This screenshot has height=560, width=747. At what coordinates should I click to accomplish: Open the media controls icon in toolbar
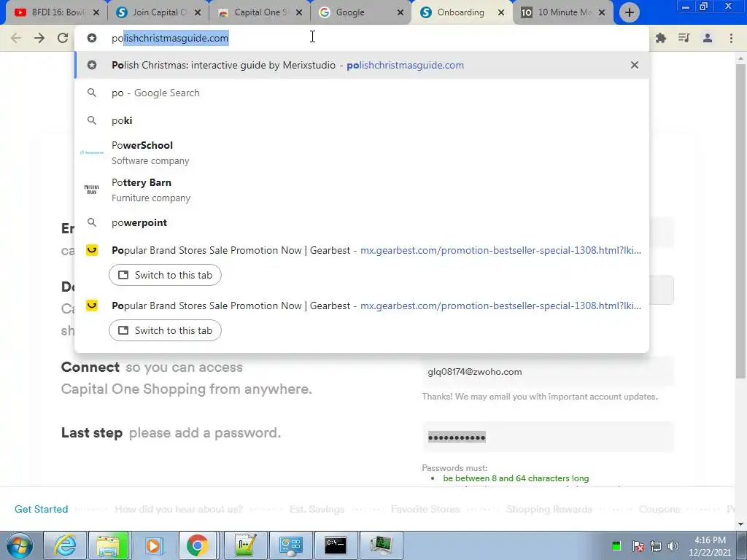click(684, 38)
